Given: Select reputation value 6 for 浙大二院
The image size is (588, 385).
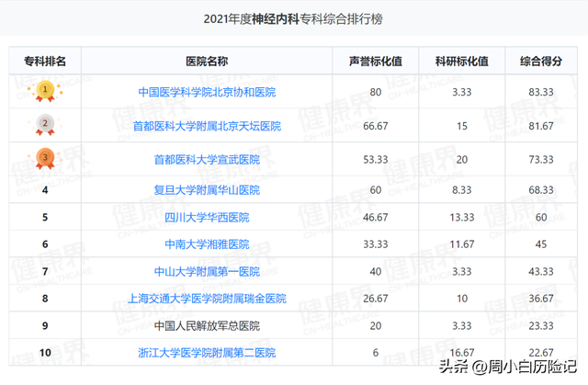Looking at the screenshot, I should pos(376,353).
